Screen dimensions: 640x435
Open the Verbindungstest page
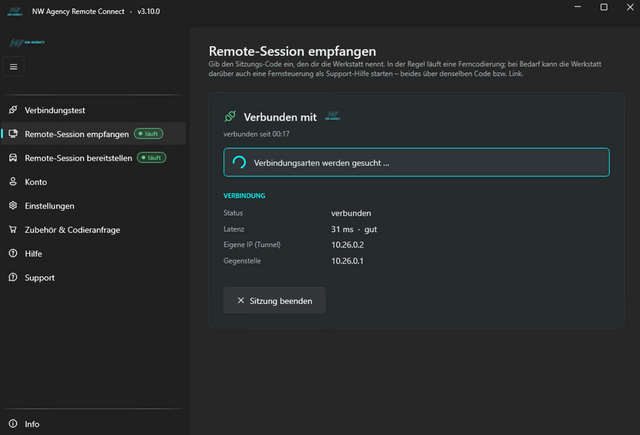click(x=93, y=110)
